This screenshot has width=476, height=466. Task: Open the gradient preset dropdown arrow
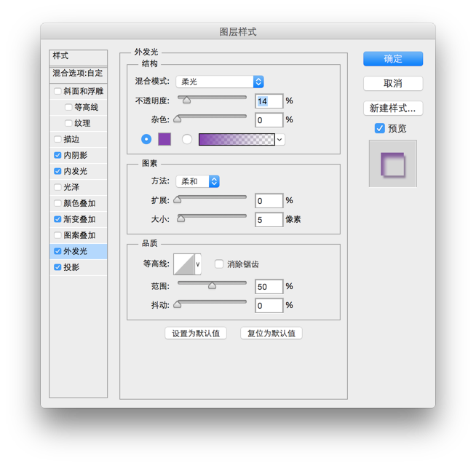click(279, 140)
